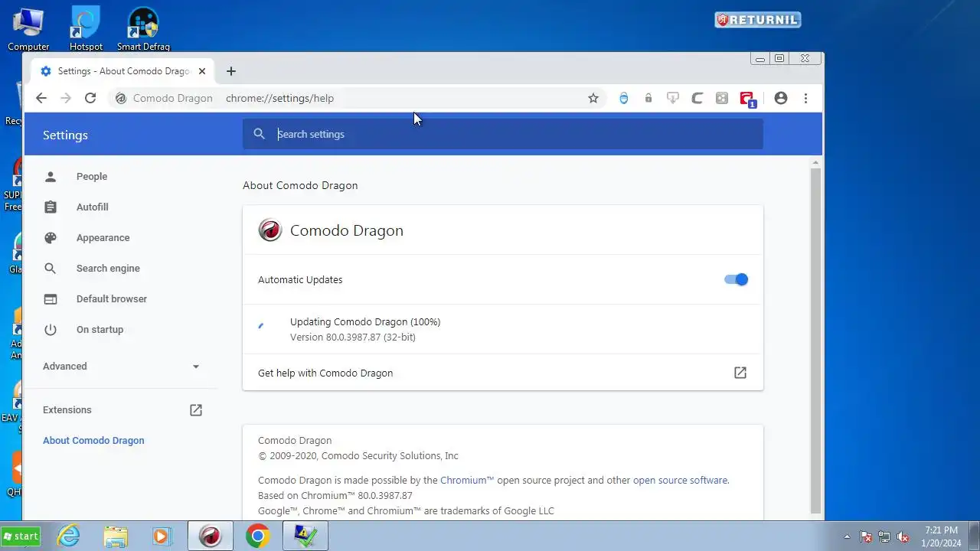Click the padlock extension icon

tap(648, 98)
